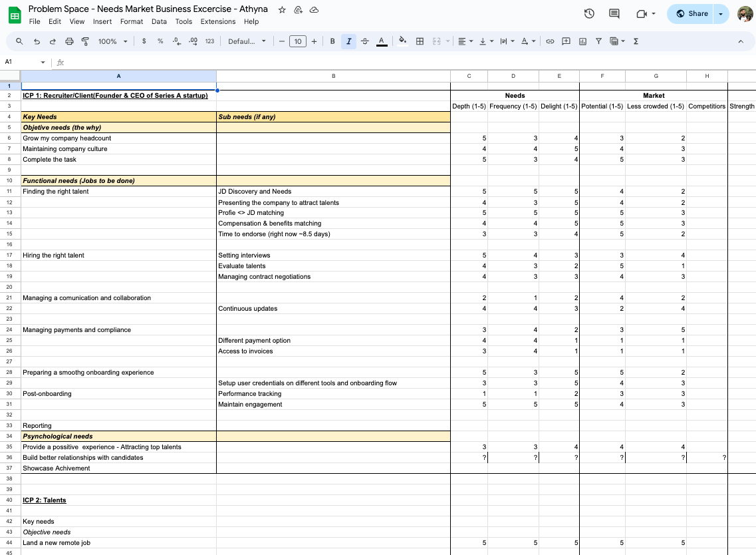The height and width of the screenshot is (555, 756).
Task: Click the functions sigma icon
Action: click(636, 41)
